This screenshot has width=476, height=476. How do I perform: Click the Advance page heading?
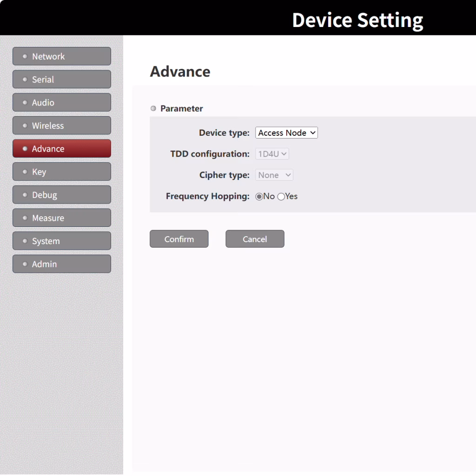[x=180, y=71]
